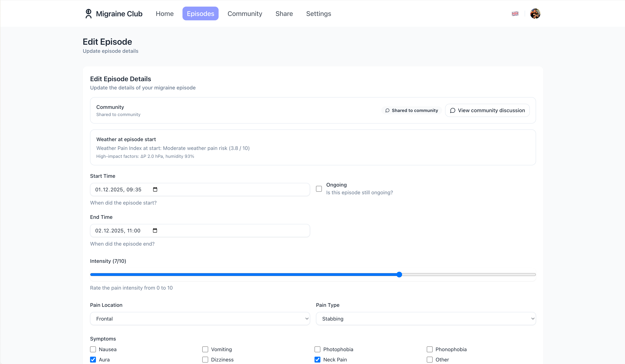This screenshot has width=625, height=364.
Task: Click the calendar icon on End Time
Action: (155, 230)
